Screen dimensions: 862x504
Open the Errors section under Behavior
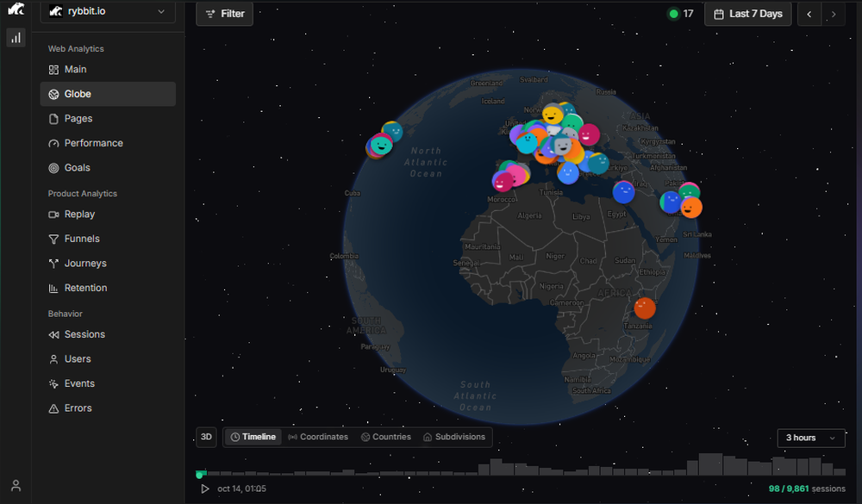(x=78, y=408)
